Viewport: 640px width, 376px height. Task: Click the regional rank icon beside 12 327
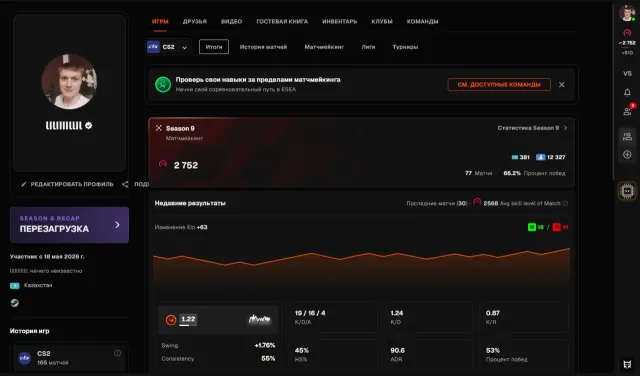(x=540, y=157)
